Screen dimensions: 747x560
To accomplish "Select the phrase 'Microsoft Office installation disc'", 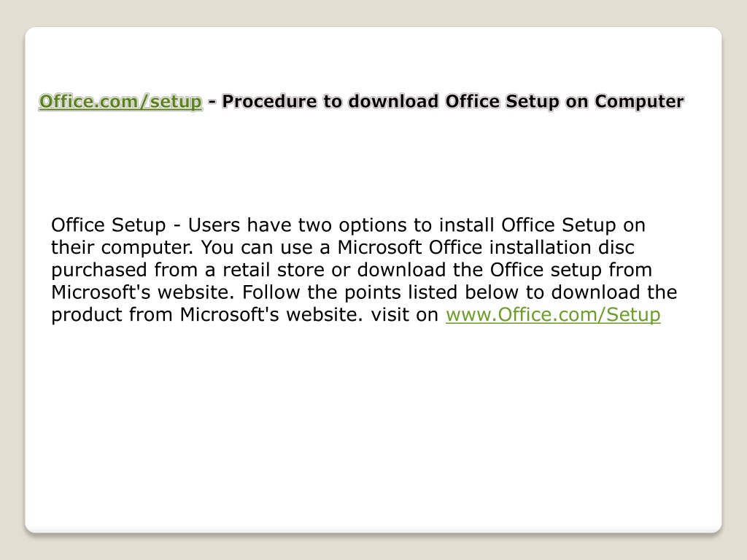I will coord(486,248).
